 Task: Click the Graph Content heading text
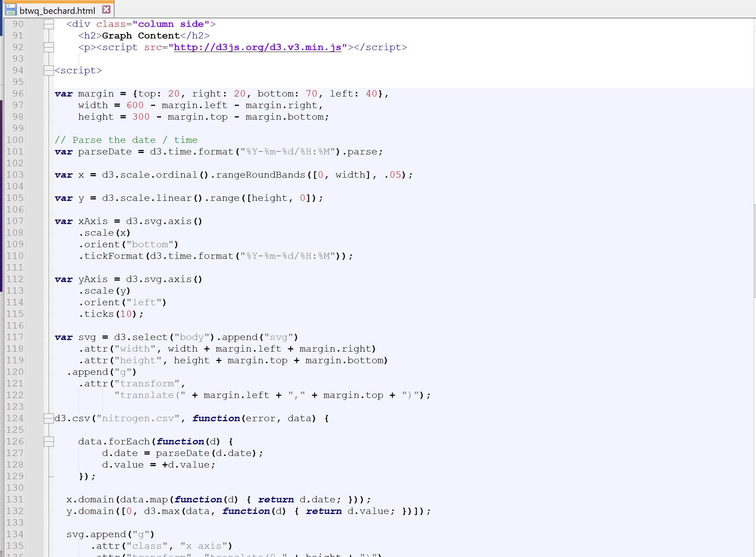pyautogui.click(x=141, y=36)
